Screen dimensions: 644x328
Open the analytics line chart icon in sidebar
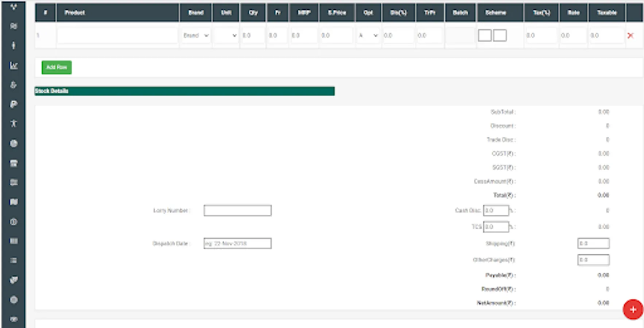pyautogui.click(x=13, y=66)
